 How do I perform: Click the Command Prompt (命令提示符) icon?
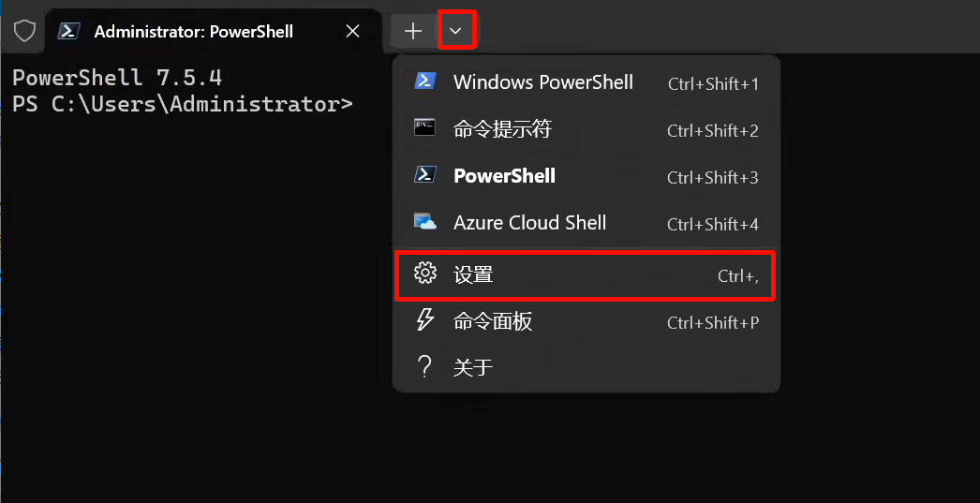pyautogui.click(x=425, y=128)
